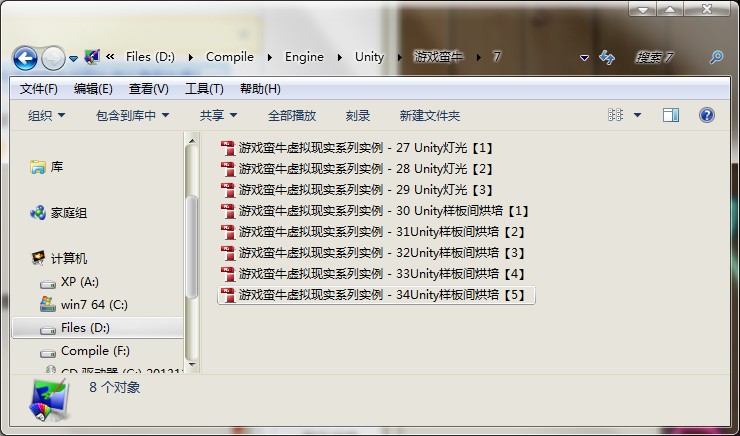
Task: Open Help with the question mark icon
Action: [x=706, y=115]
